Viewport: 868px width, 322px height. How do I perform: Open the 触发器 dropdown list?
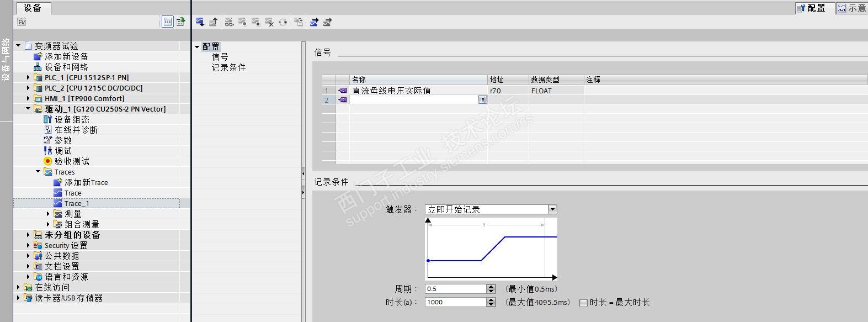click(552, 209)
